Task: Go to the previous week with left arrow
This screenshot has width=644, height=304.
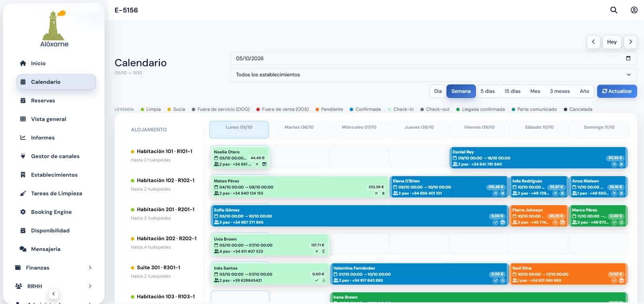Action: click(x=593, y=42)
